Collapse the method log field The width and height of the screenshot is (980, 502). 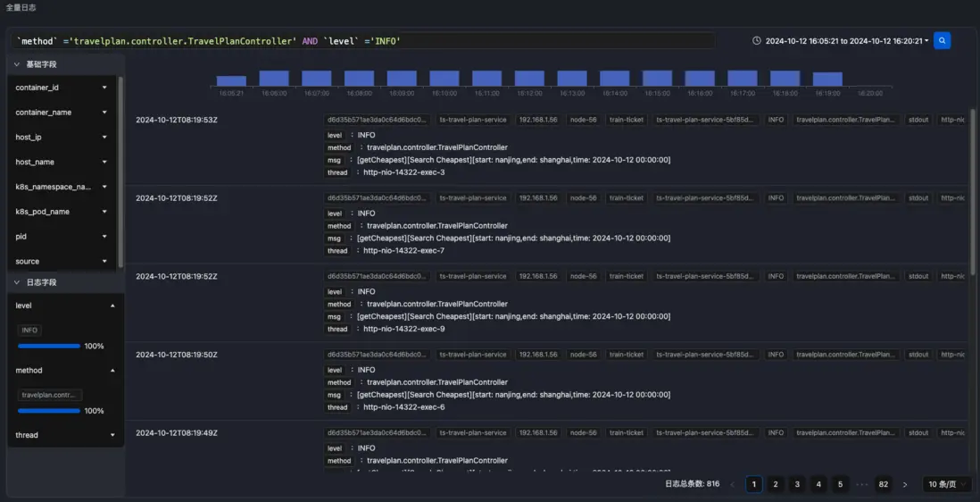tap(112, 370)
